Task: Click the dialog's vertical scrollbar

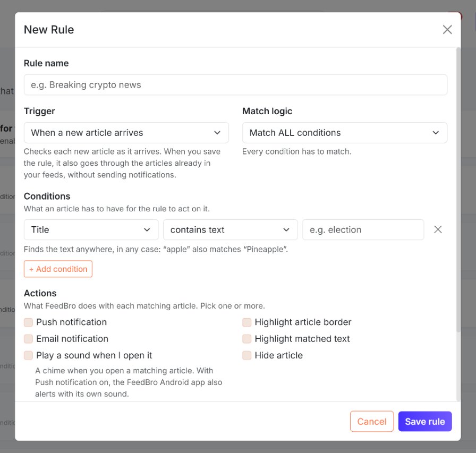Action: (458, 190)
